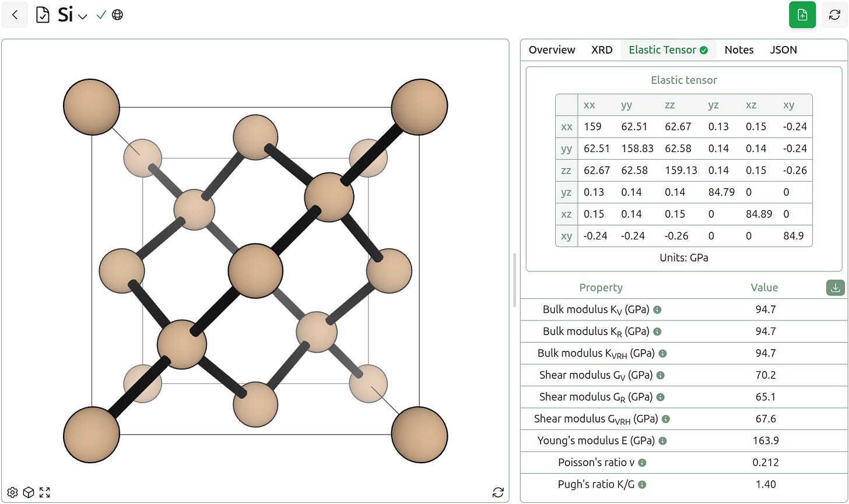Screen dimensions: 849x504
Task: Show info for Young's modulus E
Action: (663, 441)
